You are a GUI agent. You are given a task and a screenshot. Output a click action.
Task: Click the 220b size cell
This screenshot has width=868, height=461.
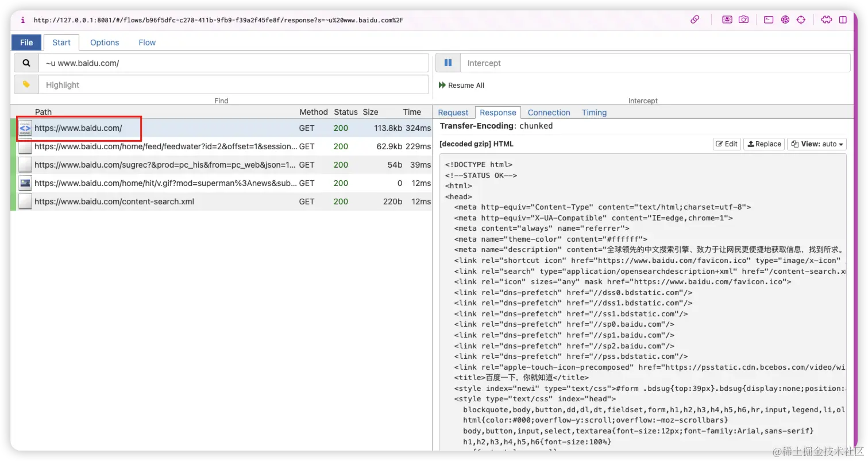coord(392,202)
